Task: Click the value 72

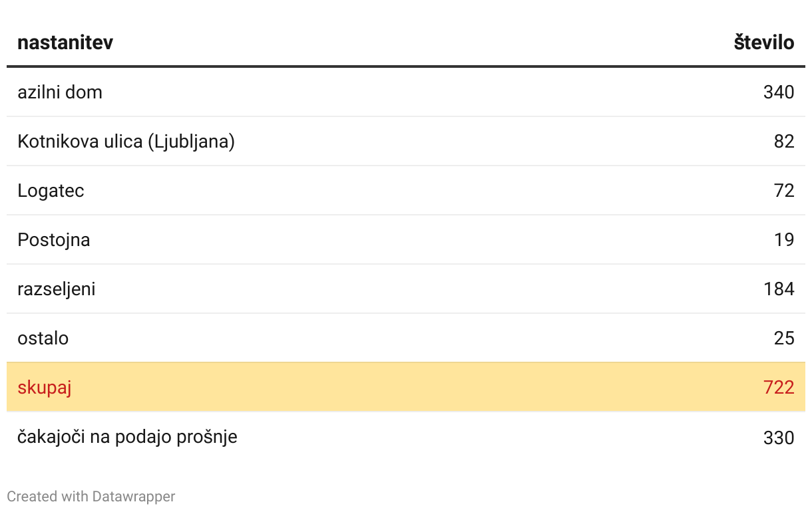Action: (x=784, y=191)
